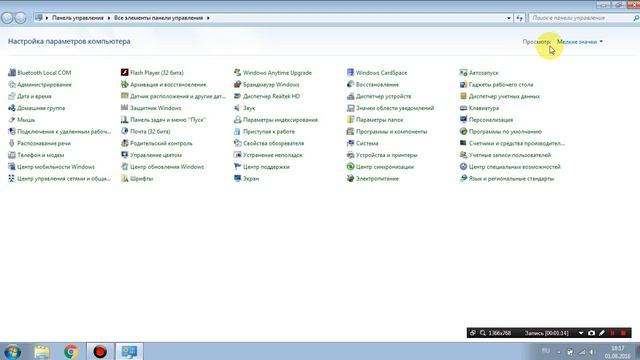The width and height of the screenshot is (640, 360).
Task: Open Родительский контроль link
Action: (161, 143)
